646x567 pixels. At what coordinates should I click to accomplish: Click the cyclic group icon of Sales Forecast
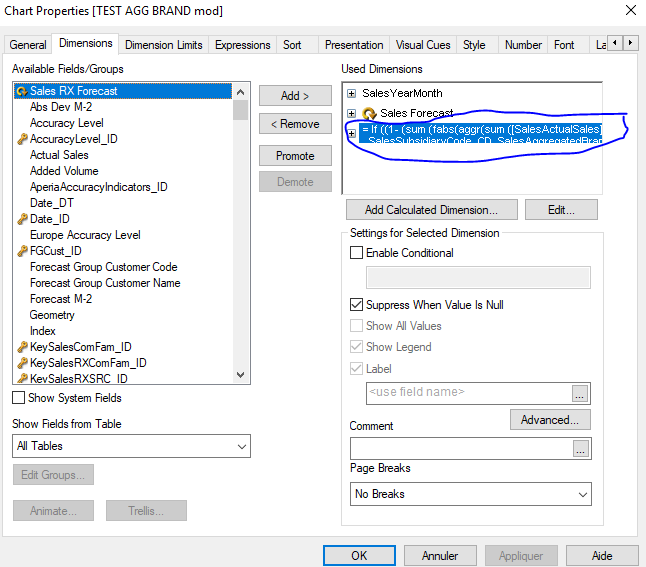tap(369, 113)
